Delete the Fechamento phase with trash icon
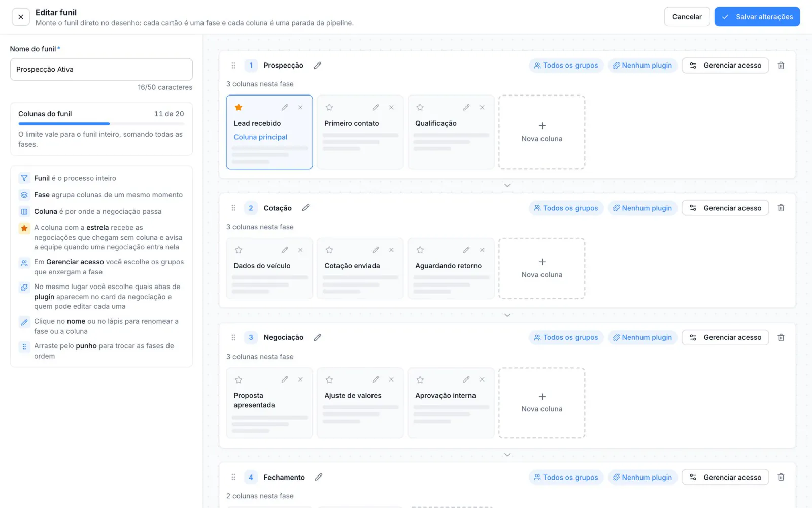This screenshot has width=812, height=508. 781,477
